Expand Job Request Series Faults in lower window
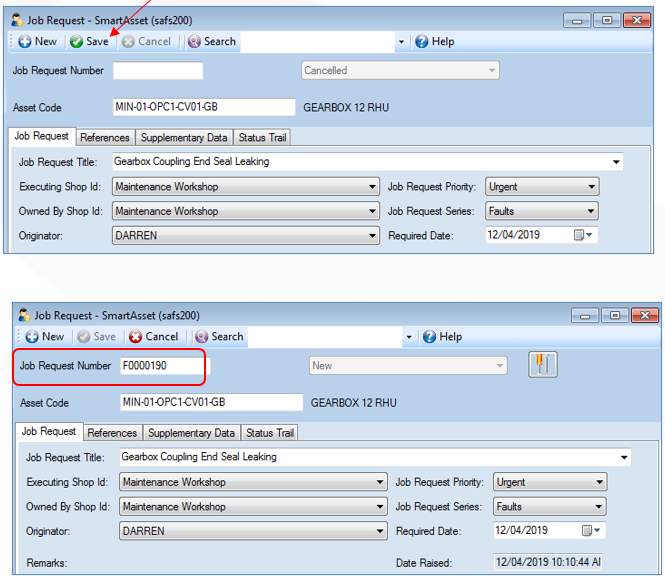Viewport: 665px width, 576px height. [x=599, y=506]
